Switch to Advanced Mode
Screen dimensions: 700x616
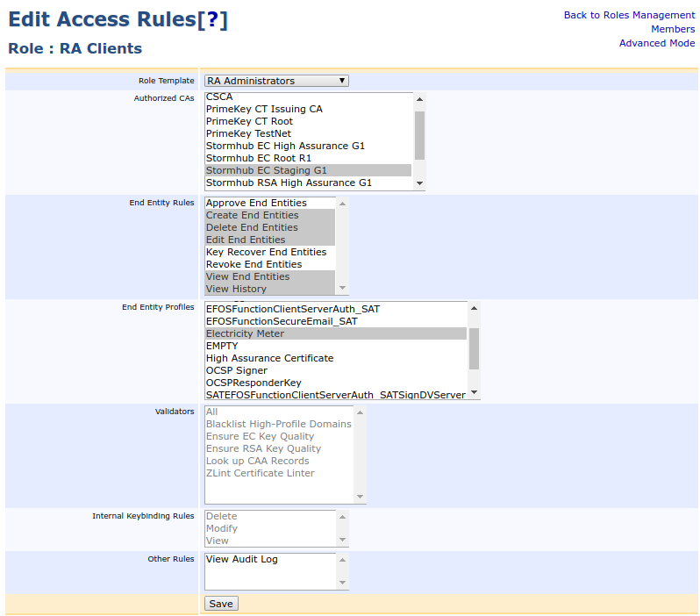click(656, 43)
